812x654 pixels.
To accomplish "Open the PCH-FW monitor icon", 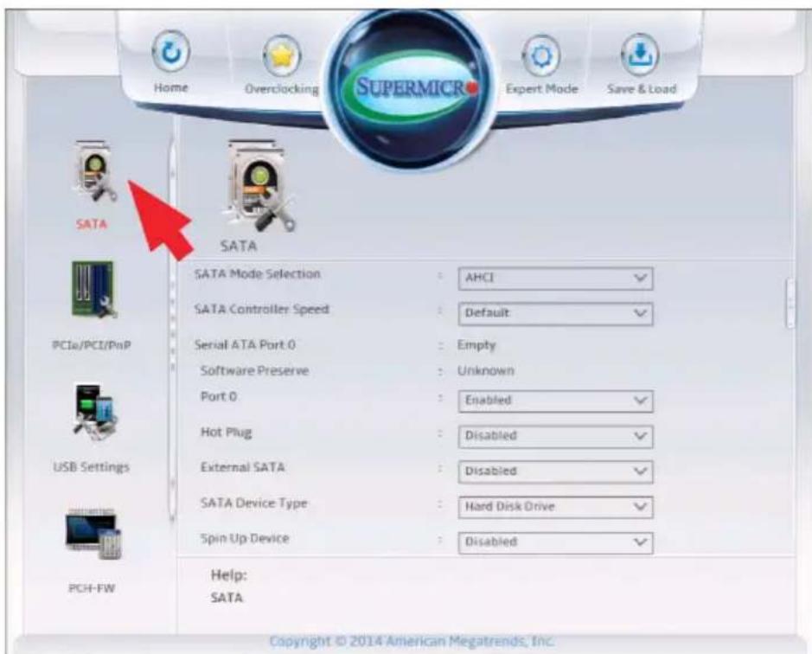I will [x=93, y=535].
